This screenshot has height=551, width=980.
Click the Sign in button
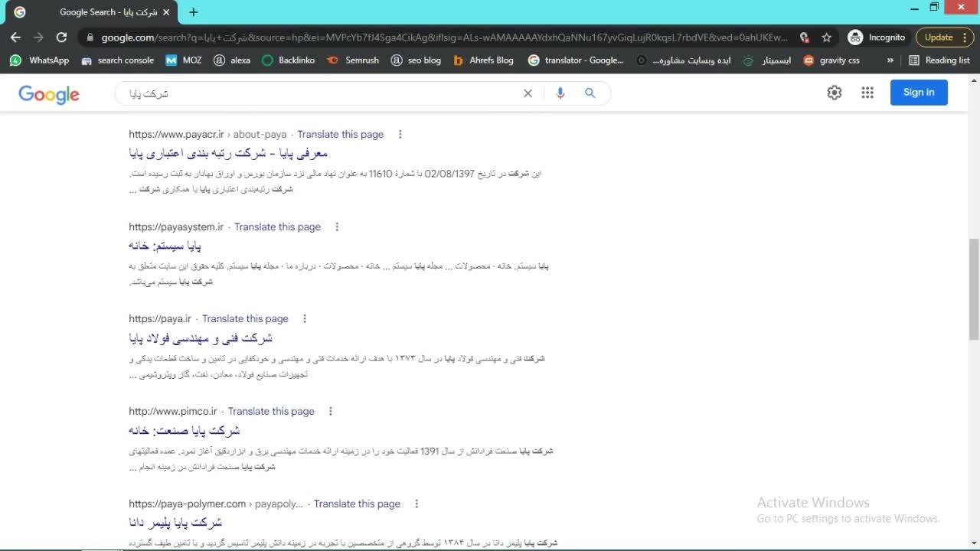click(x=918, y=93)
